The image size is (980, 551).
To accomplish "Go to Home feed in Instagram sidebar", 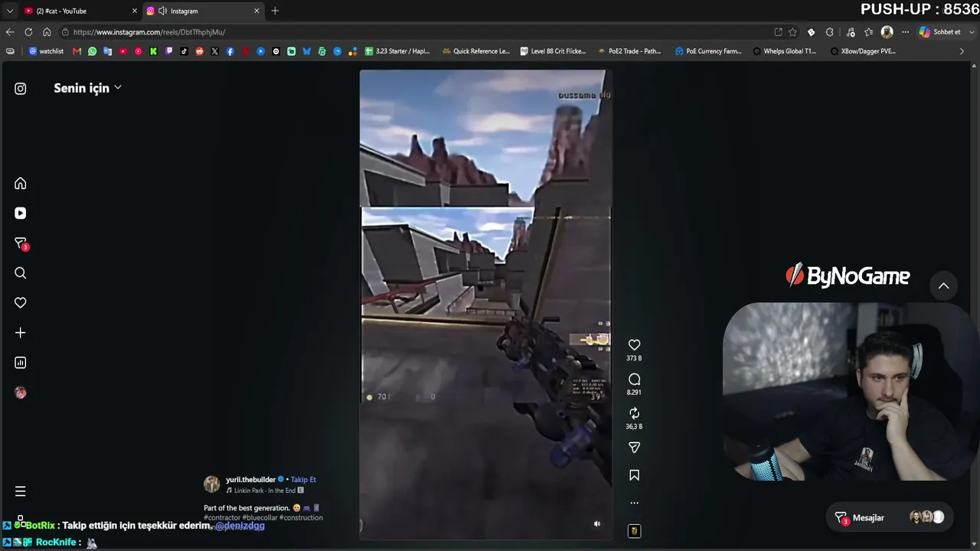I will (x=21, y=184).
